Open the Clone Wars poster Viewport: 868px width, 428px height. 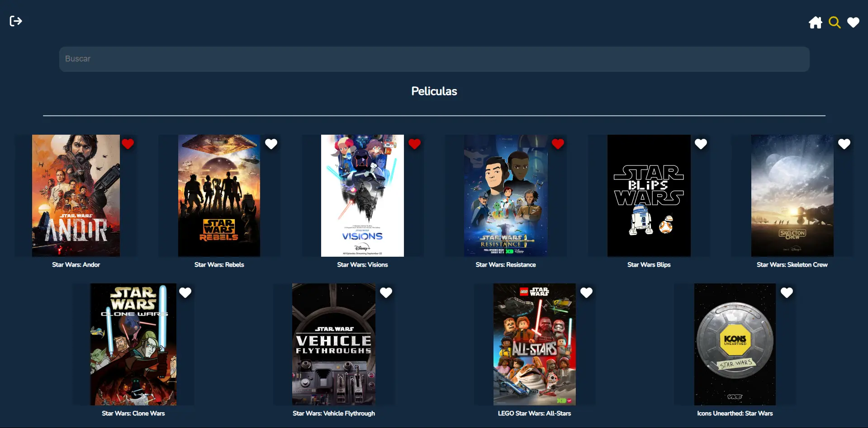coord(133,344)
